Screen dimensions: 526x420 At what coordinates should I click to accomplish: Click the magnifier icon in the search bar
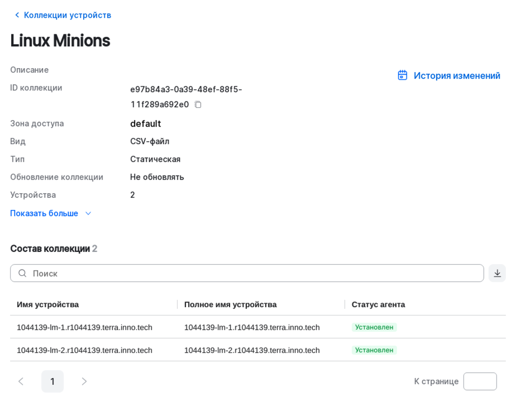coord(22,273)
